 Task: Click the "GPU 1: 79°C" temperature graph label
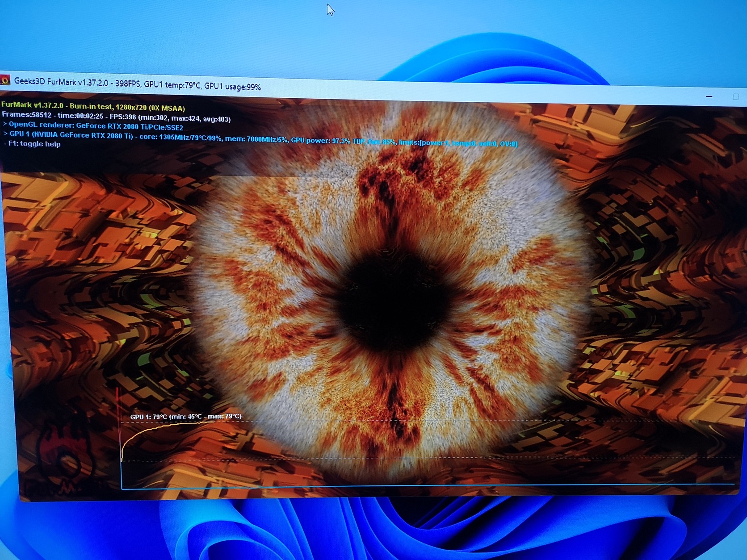[186, 417]
